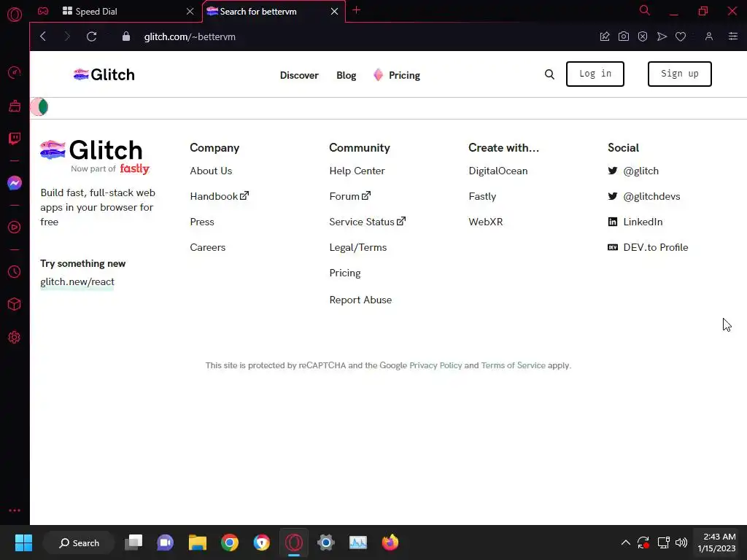
Task: Open Glitch site search icon
Action: pyautogui.click(x=549, y=74)
